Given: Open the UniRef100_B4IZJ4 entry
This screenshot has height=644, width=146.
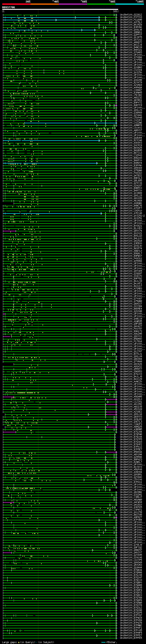Looking at the screenshot, I should click(x=131, y=45).
